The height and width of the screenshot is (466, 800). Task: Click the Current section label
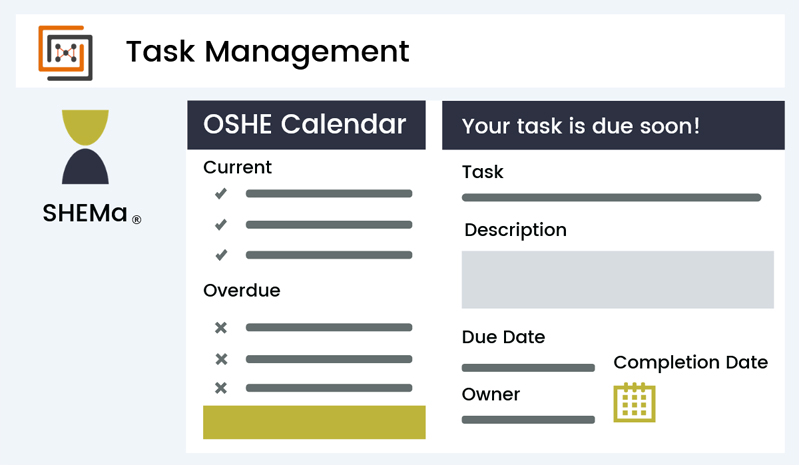(x=237, y=167)
